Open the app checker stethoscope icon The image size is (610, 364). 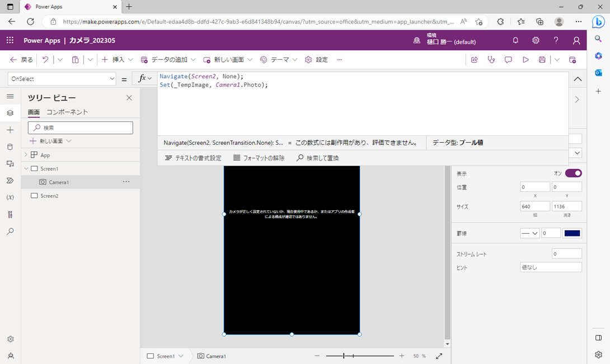[x=491, y=59]
